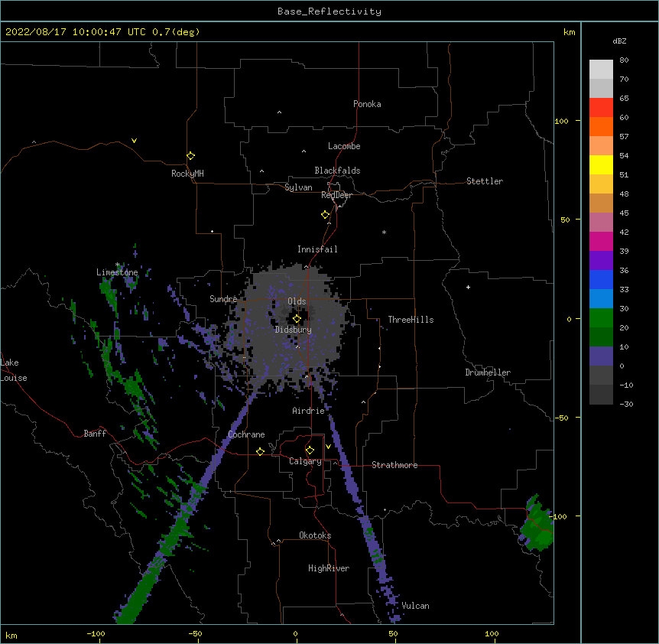Click the Cochrane town label
Screen dimensions: 659x644
(246, 434)
